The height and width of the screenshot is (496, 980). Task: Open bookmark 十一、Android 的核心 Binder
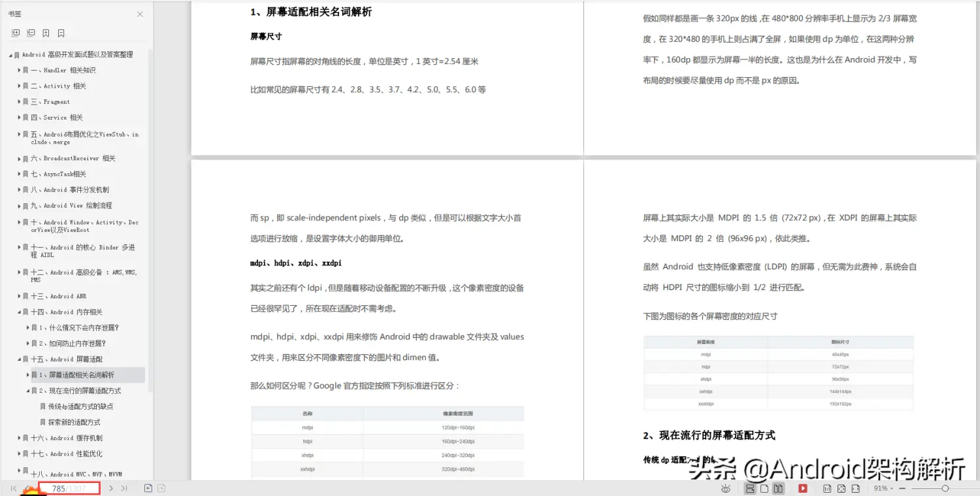tap(83, 251)
